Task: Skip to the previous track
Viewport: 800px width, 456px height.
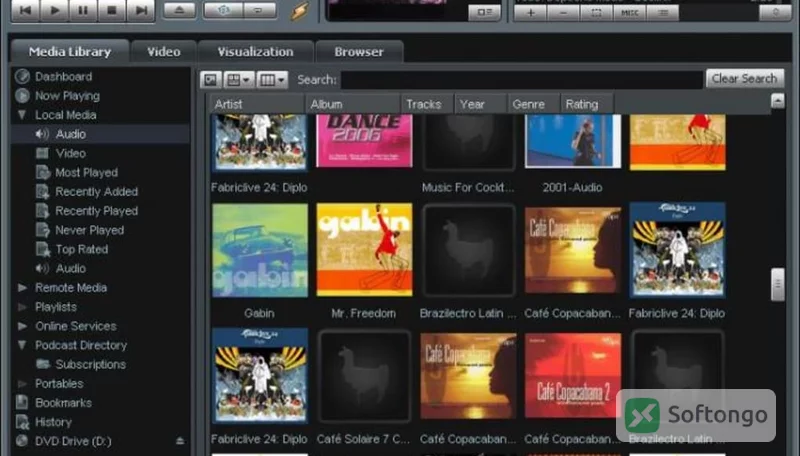Action: [26, 10]
